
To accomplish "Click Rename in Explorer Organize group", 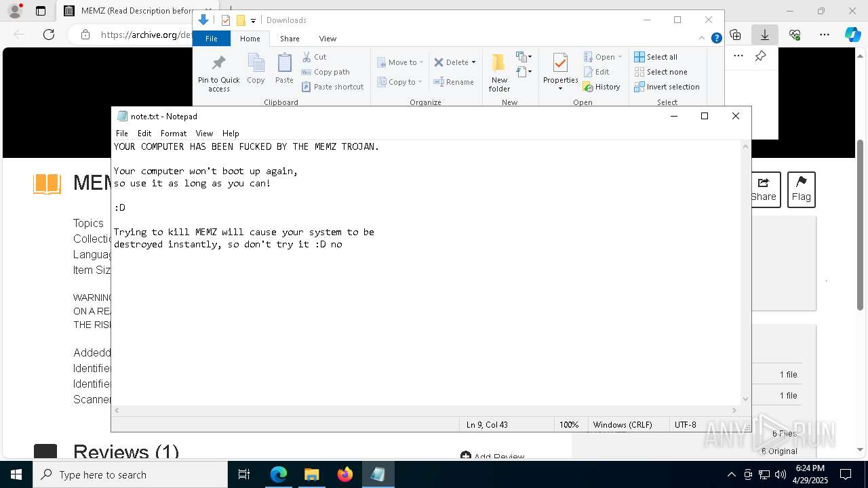I will coord(454,82).
